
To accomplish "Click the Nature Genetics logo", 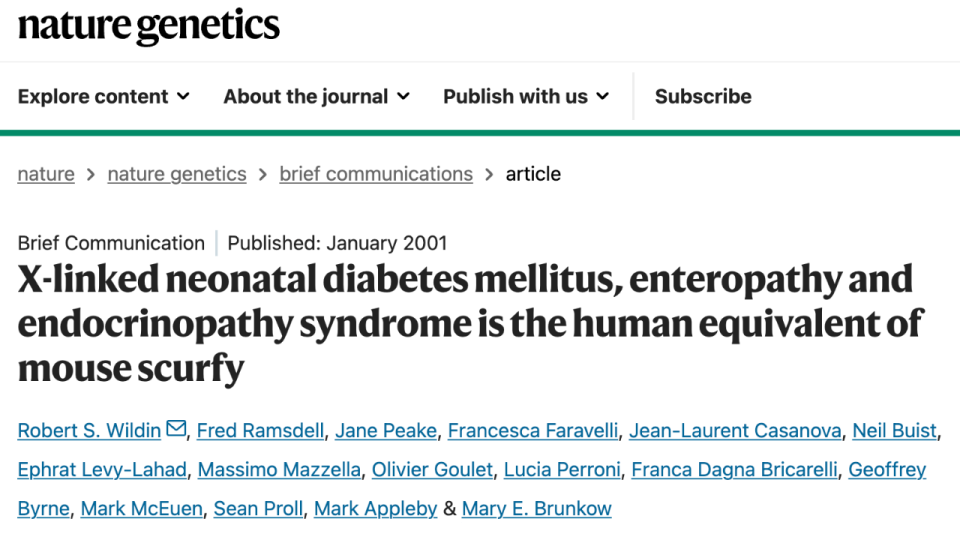I will pos(149,26).
